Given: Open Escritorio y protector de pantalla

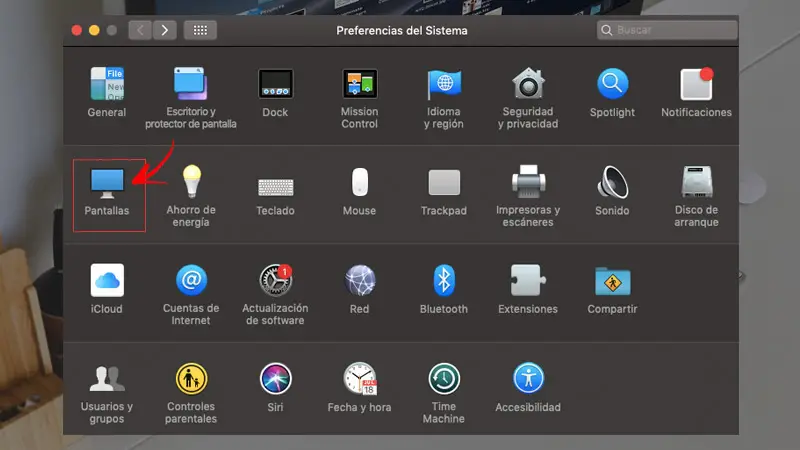Looking at the screenshot, I should point(191,97).
